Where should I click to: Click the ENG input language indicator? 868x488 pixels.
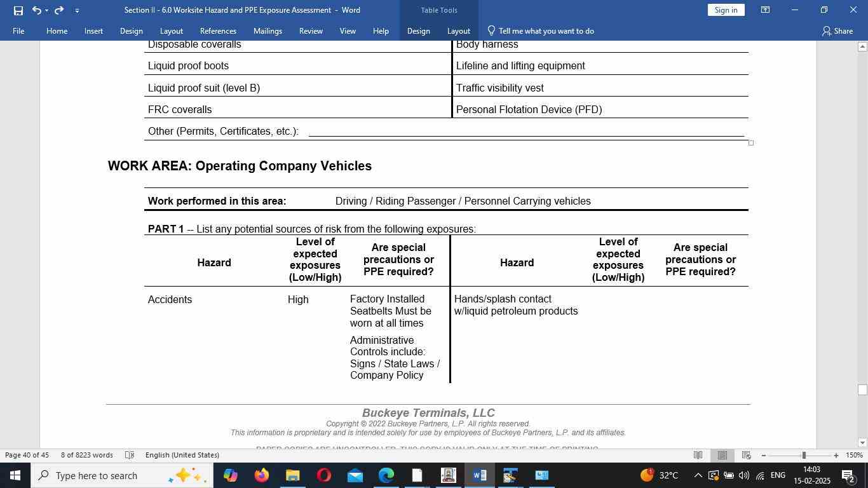click(777, 475)
